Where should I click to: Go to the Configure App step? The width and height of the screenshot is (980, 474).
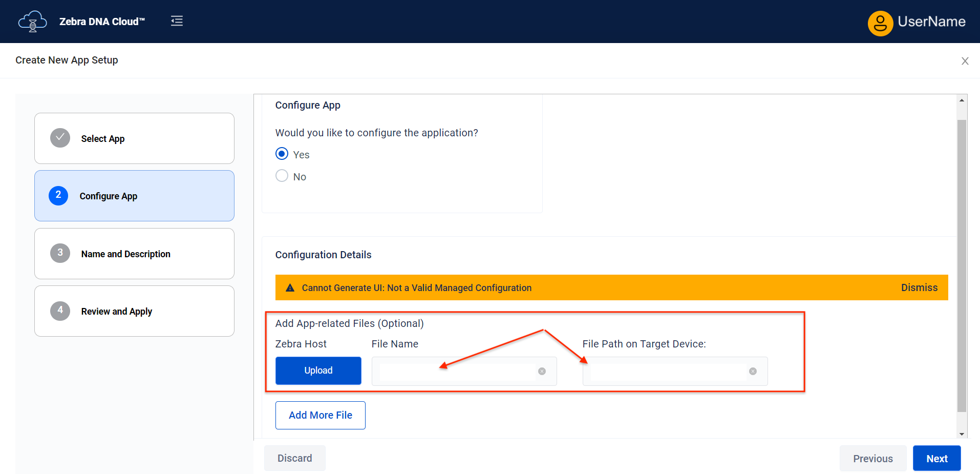point(134,196)
